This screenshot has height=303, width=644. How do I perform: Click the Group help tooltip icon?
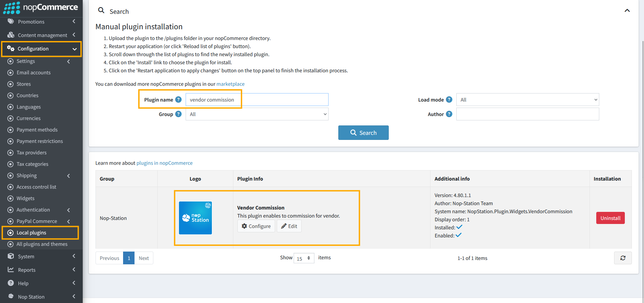pos(179,114)
